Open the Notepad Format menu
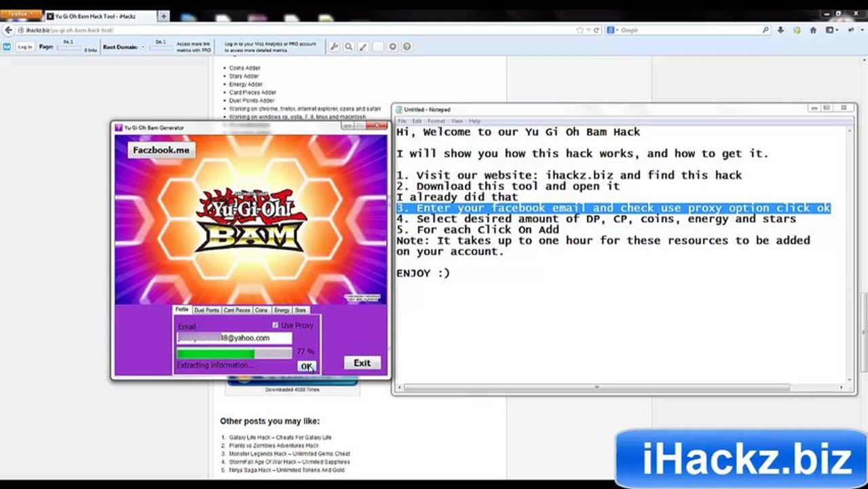The image size is (868, 489). [436, 121]
